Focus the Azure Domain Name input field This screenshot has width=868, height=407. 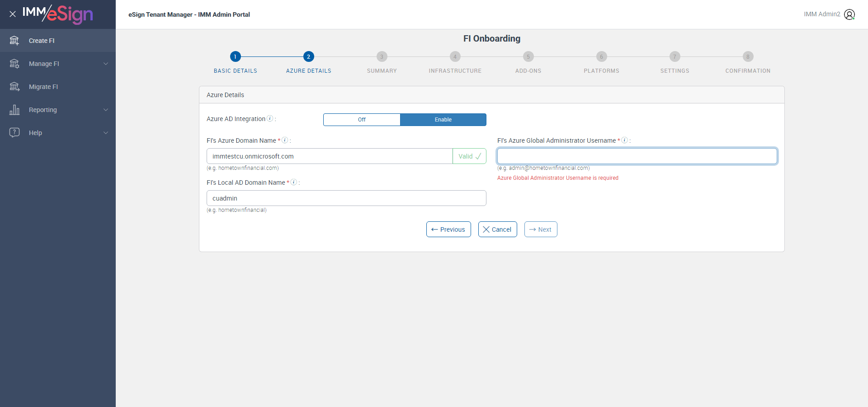tap(330, 156)
